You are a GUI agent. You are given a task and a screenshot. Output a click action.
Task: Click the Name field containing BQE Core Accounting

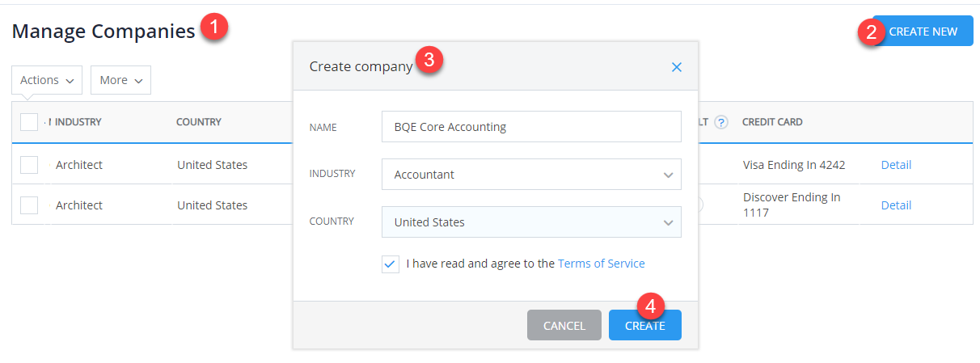pos(531,126)
